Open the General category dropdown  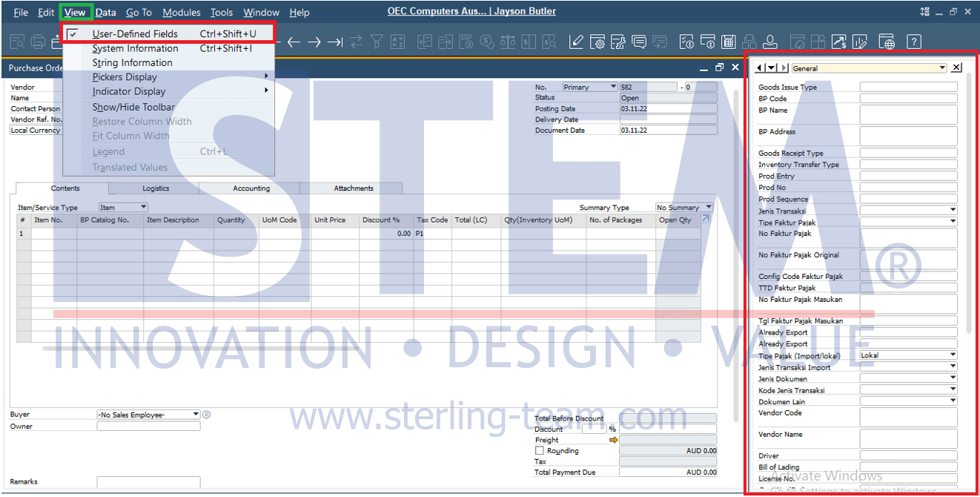pyautogui.click(x=942, y=68)
